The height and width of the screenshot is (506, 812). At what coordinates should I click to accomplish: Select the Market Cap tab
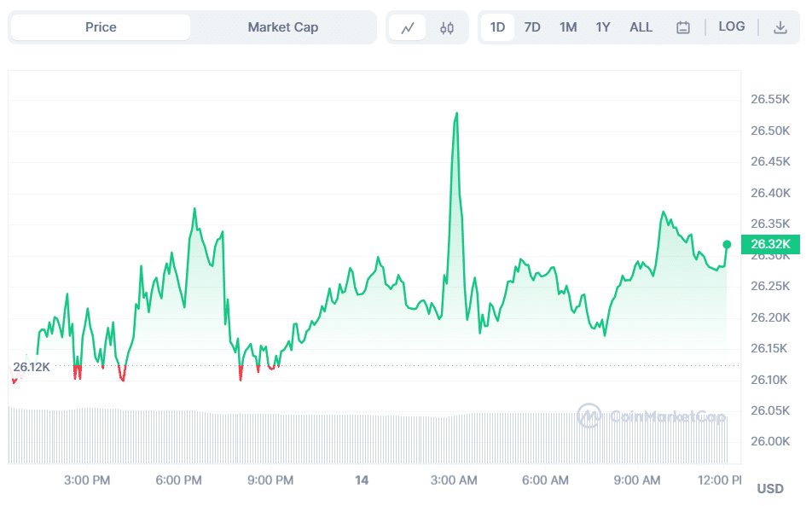click(x=283, y=27)
